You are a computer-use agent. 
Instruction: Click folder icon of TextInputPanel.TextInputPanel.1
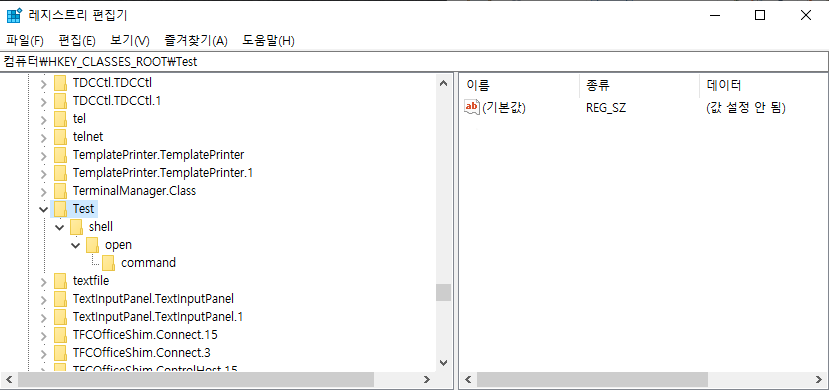[61, 317]
